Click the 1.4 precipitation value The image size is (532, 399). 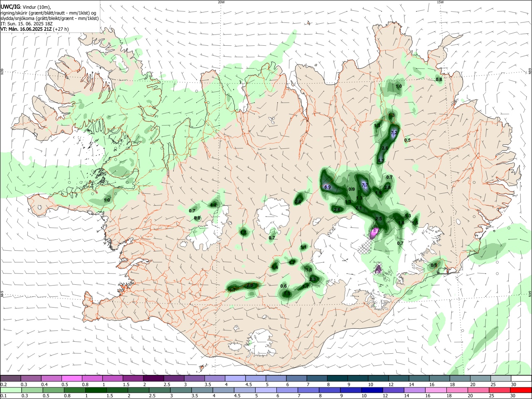pyautogui.click(x=275, y=268)
